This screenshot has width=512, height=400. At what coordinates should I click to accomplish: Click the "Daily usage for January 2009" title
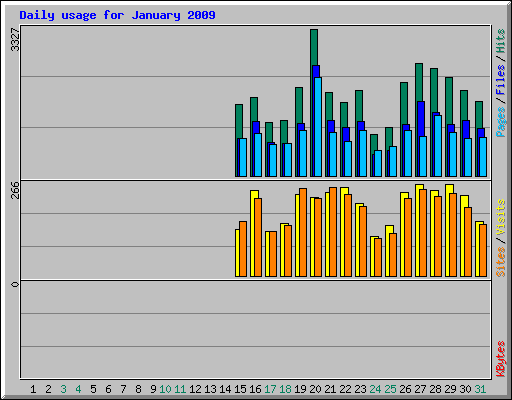pos(117,15)
